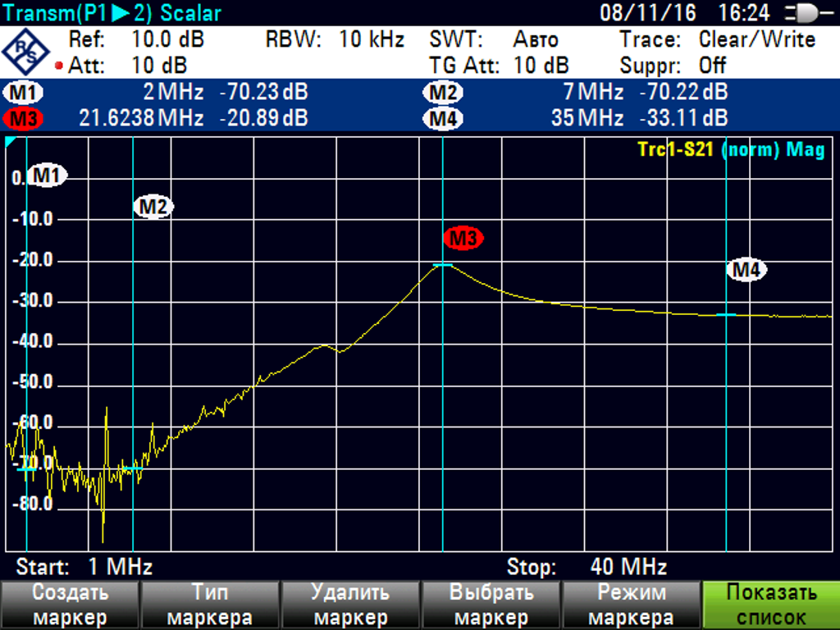840x630 pixels.
Task: Select the M1 marker label on graph
Action: 48,175
